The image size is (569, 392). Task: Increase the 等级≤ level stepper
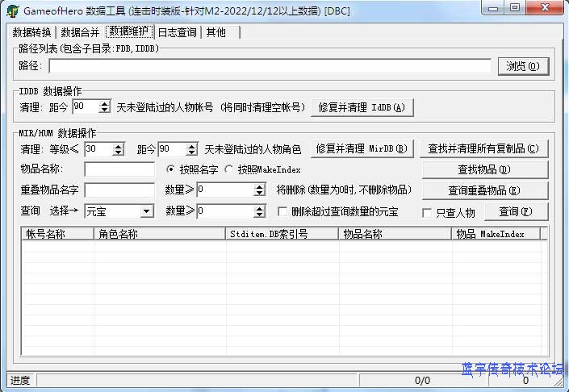[119, 146]
